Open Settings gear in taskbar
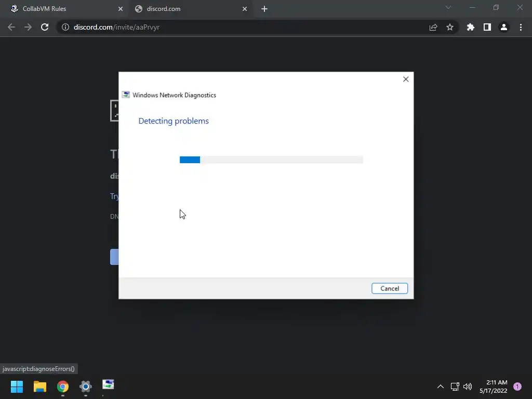 (86, 387)
